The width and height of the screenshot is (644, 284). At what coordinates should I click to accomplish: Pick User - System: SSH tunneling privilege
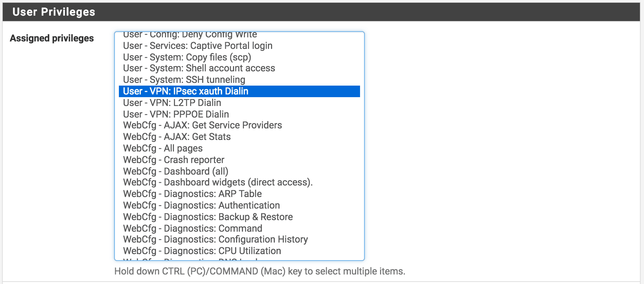239,80
